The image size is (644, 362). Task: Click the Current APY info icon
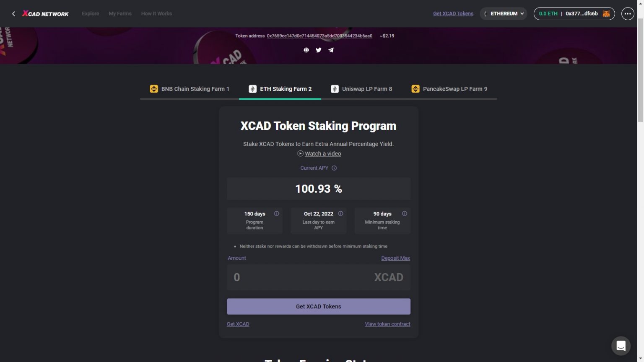click(x=334, y=168)
